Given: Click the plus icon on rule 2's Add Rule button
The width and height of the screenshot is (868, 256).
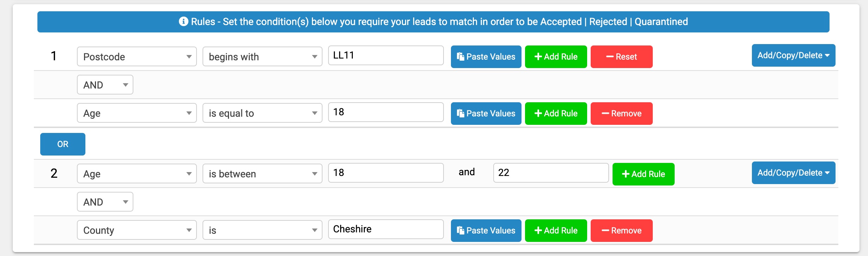Looking at the screenshot, I should pyautogui.click(x=625, y=173).
